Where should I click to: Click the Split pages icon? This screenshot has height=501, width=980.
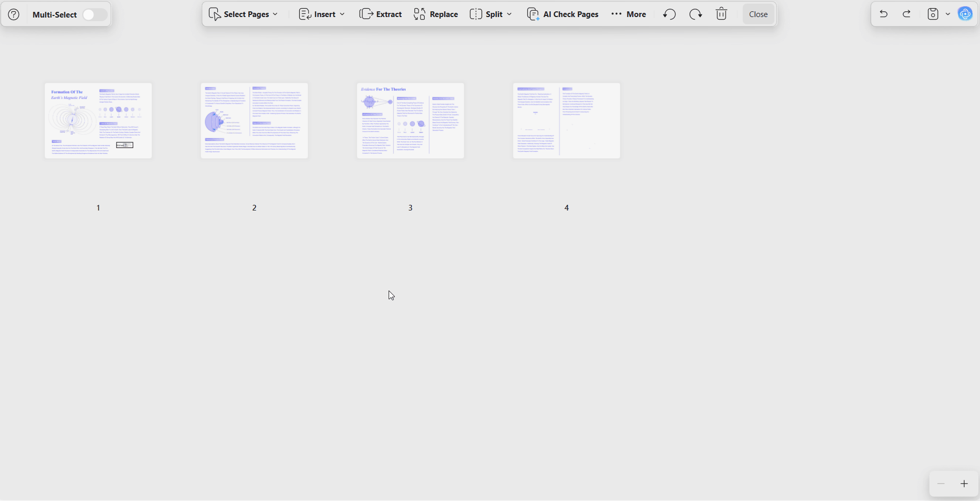tap(476, 14)
